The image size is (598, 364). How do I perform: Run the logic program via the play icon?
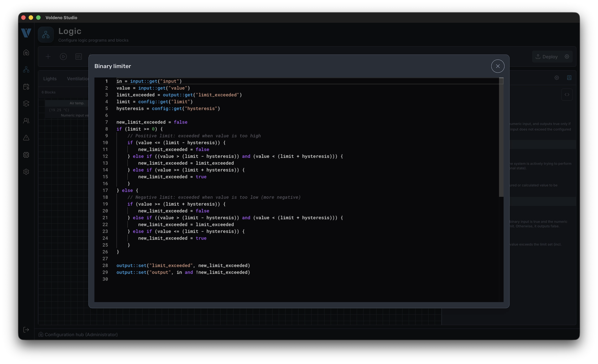point(63,57)
